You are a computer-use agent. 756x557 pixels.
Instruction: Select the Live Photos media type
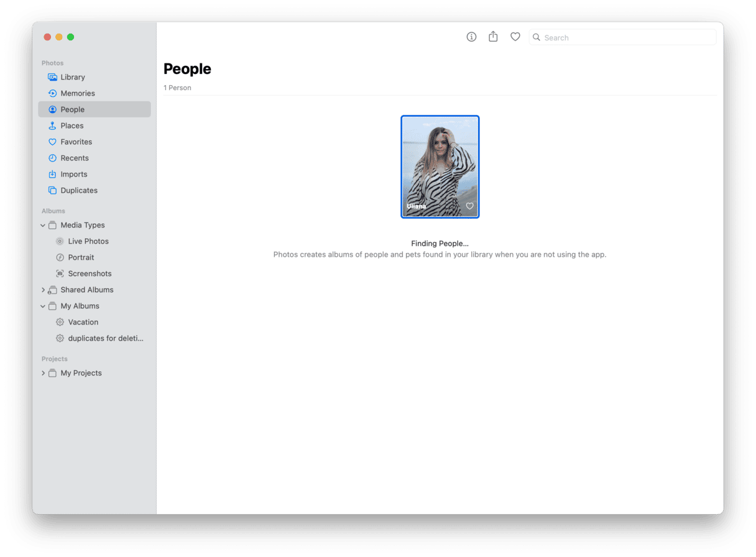(88, 241)
